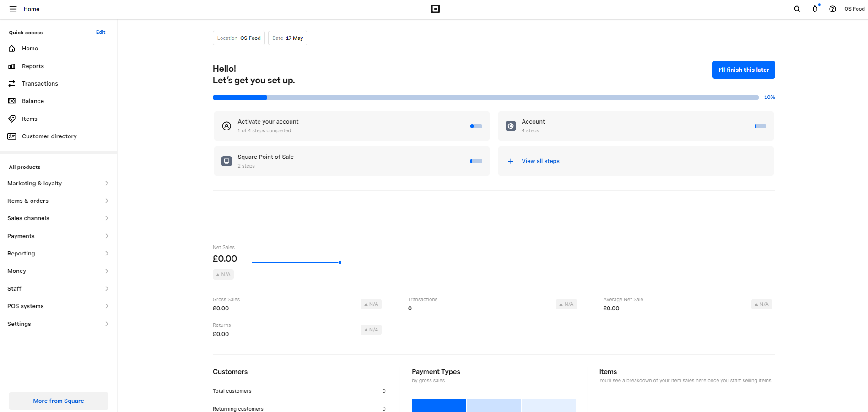Open the hamburger navigation menu
This screenshot has height=412, width=868.
pyautogui.click(x=13, y=9)
